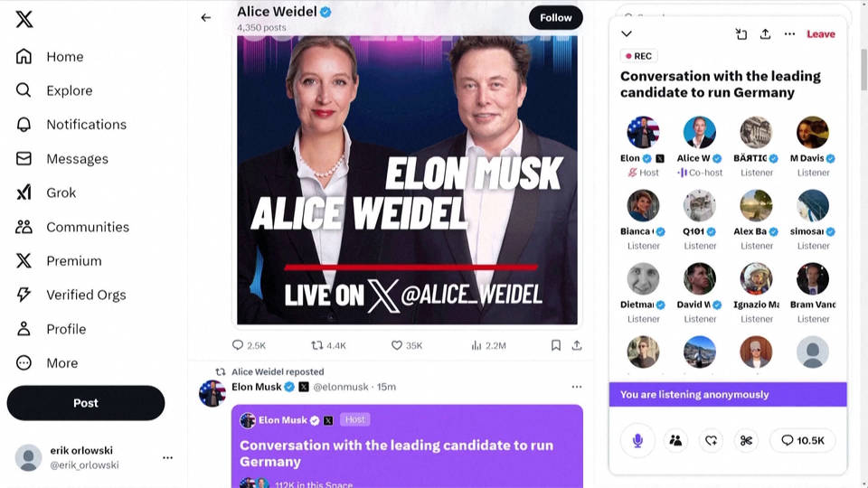Image resolution: width=868 pixels, height=488 pixels.
Task: Open Space chat with 10.5K comments
Action: click(802, 440)
